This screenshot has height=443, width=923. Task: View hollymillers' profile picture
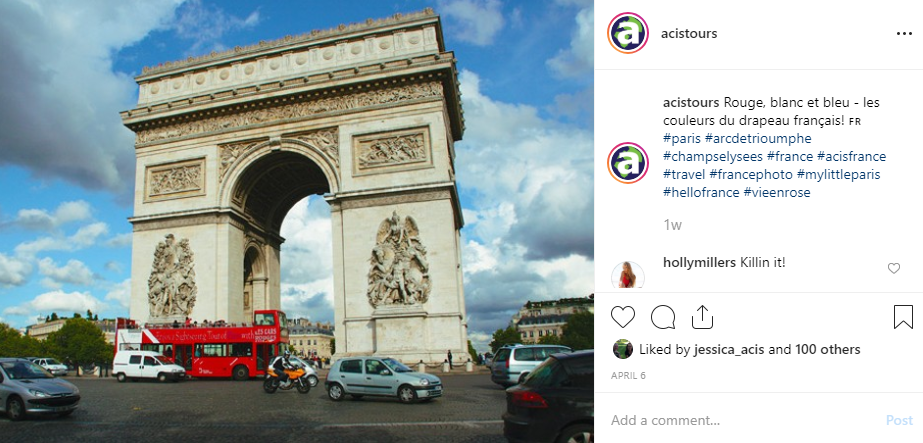coord(627,275)
